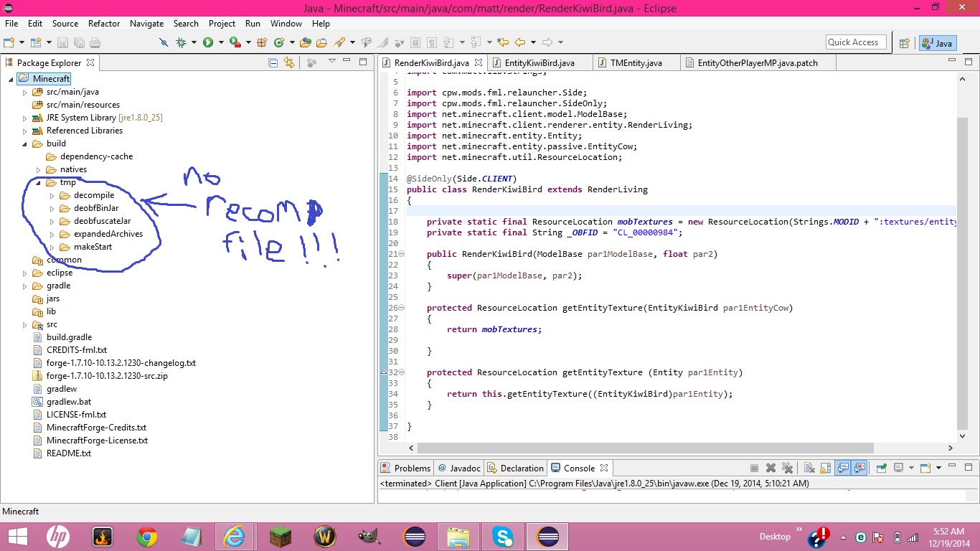Toggle Show Console on Standard Error
The width and height of the screenshot is (980, 551).
coord(859,468)
